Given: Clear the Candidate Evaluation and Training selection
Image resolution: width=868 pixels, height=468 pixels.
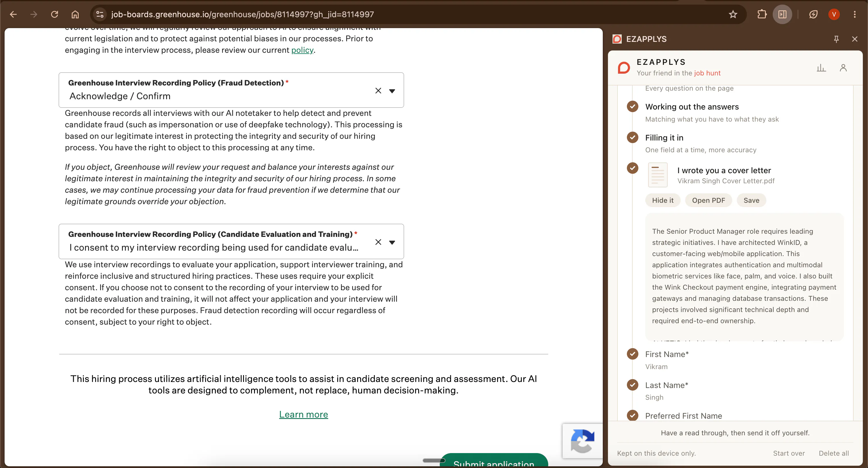Looking at the screenshot, I should (378, 242).
